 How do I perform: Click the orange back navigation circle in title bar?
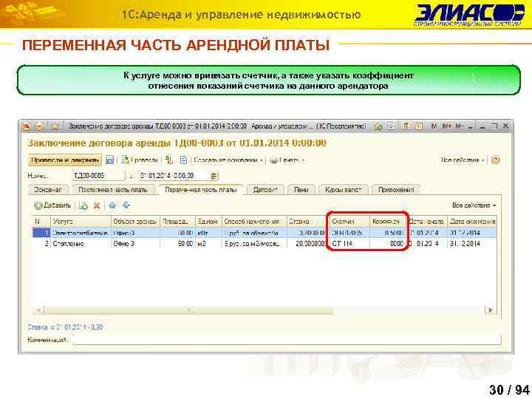coord(39,126)
